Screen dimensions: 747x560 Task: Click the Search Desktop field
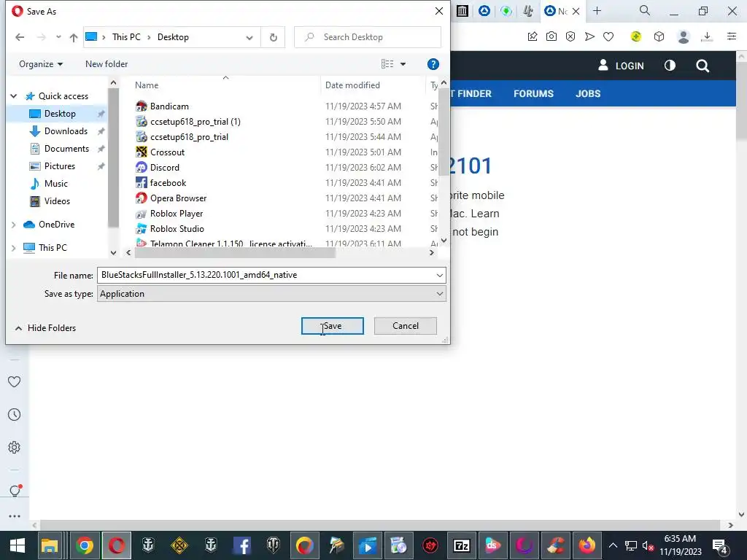click(x=368, y=37)
